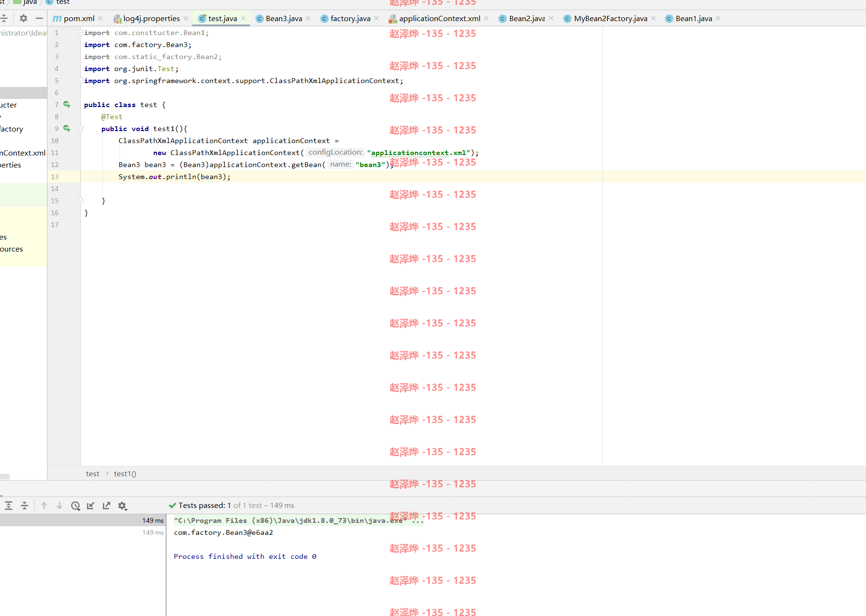
Task: Close the Bean2.java tab
Action: [x=551, y=18]
